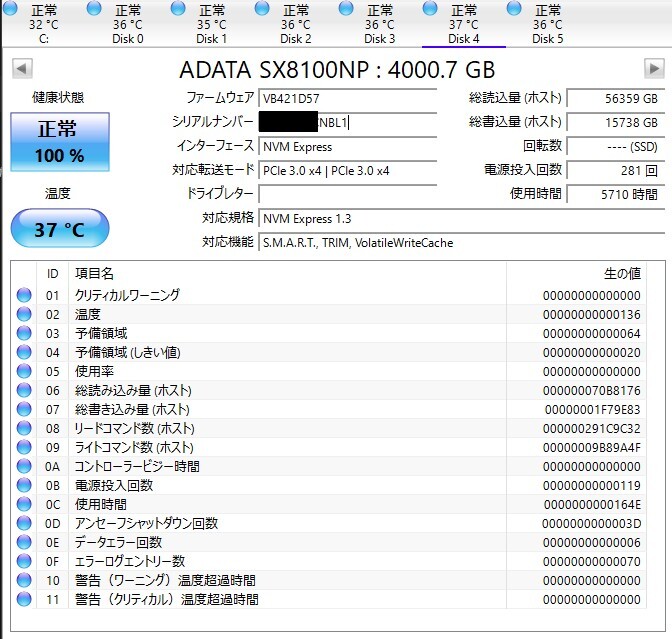Click the empty drive letter field
The image size is (672, 639).
(347, 193)
